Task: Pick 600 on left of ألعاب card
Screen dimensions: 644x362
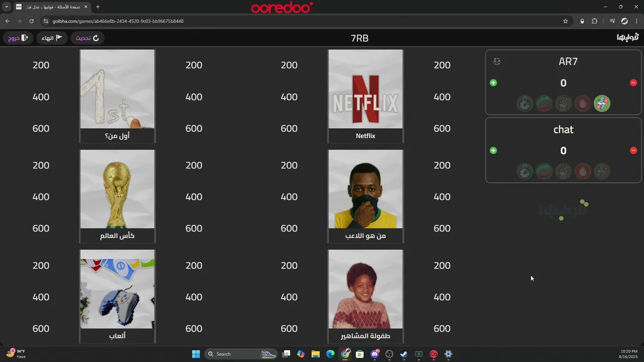Action: 41,328
